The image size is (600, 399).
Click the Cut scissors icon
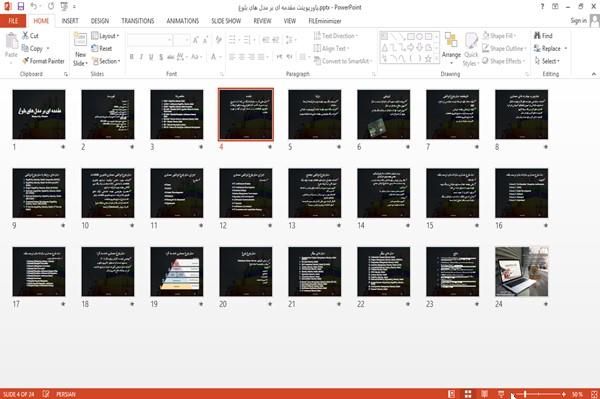[x=25, y=35]
